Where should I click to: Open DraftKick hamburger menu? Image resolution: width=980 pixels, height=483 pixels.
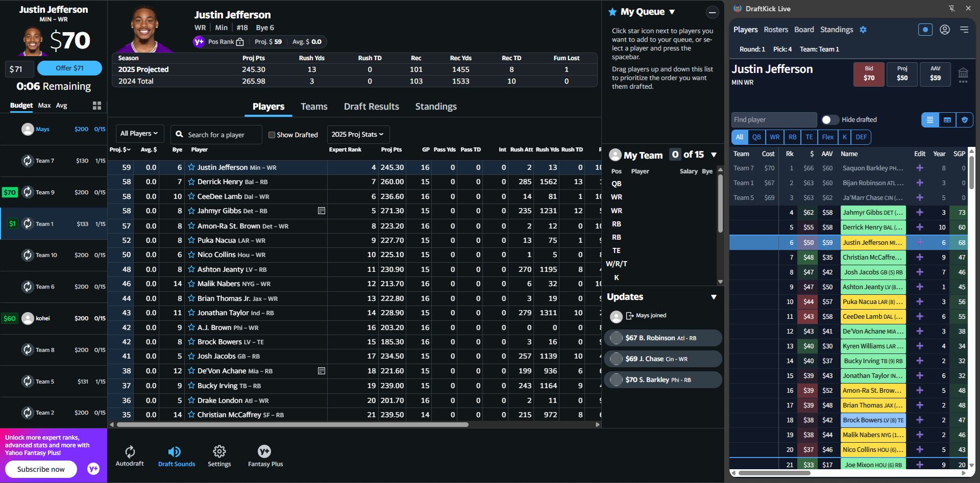click(x=964, y=30)
